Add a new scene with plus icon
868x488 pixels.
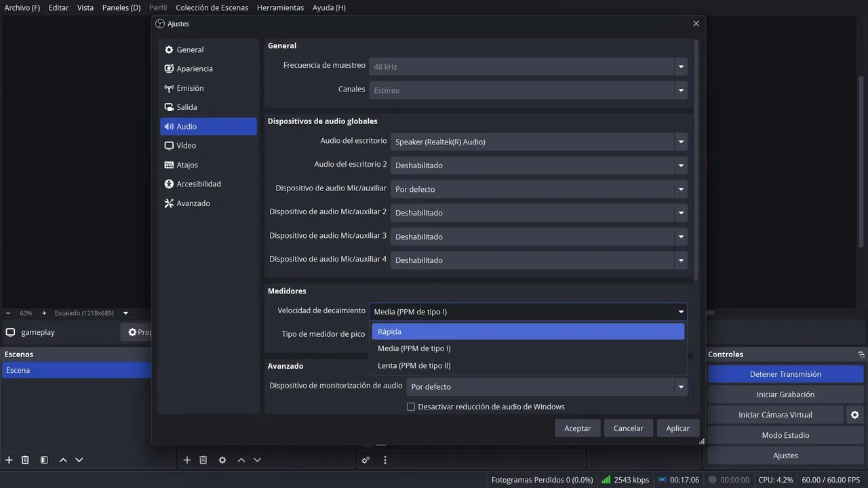tap(9, 460)
